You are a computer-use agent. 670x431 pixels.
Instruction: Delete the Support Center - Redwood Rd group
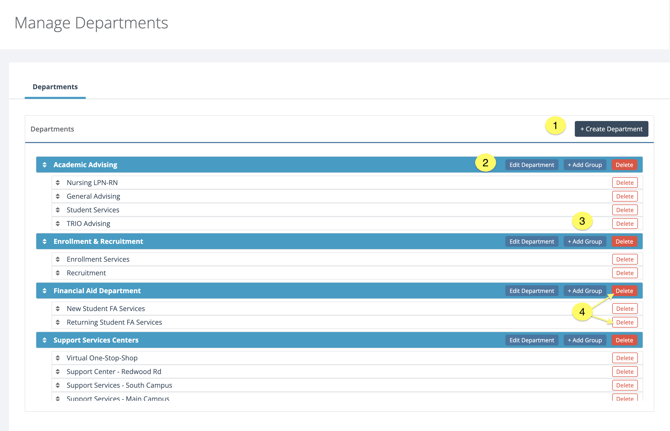click(x=625, y=372)
